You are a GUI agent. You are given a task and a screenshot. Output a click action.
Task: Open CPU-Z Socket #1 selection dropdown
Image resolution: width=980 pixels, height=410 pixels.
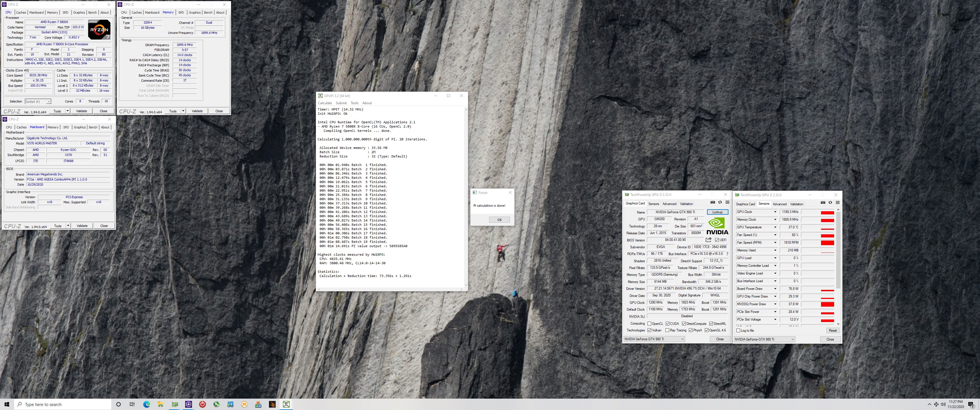point(38,102)
